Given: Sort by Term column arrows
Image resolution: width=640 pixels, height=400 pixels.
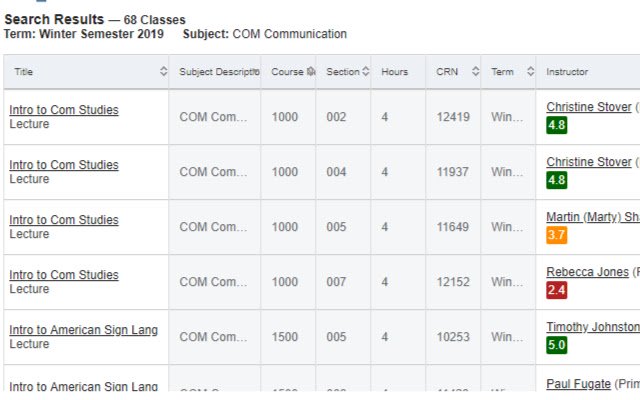Looking at the screenshot, I should [x=530, y=71].
